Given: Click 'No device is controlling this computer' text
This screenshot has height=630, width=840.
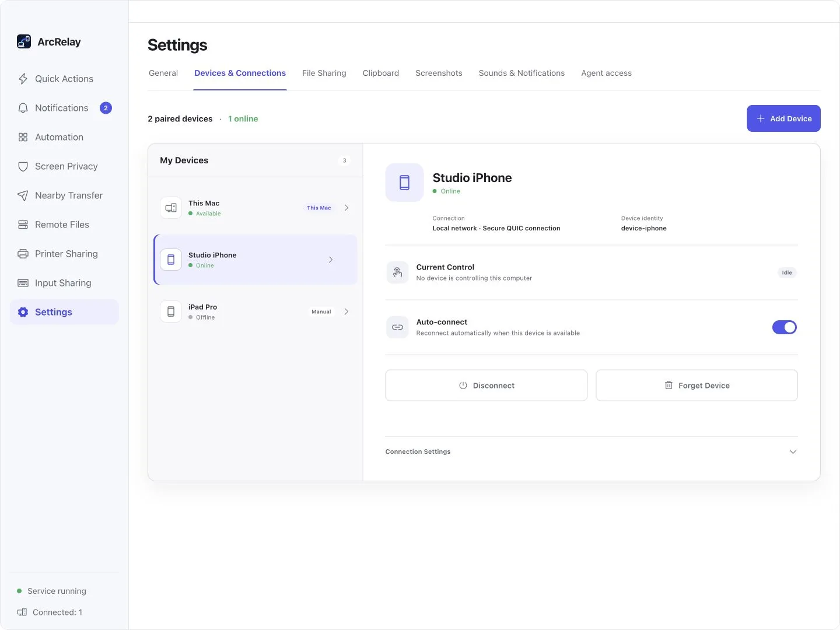Looking at the screenshot, I should (474, 278).
